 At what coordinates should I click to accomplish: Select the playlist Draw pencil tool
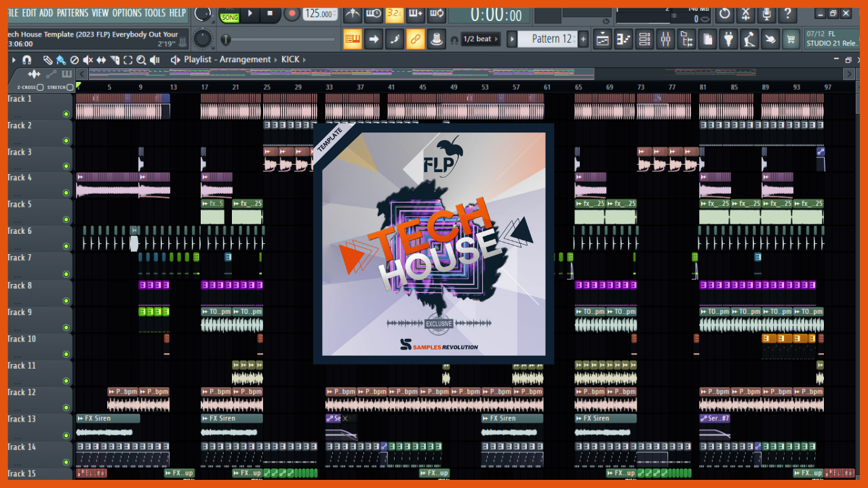coord(47,60)
